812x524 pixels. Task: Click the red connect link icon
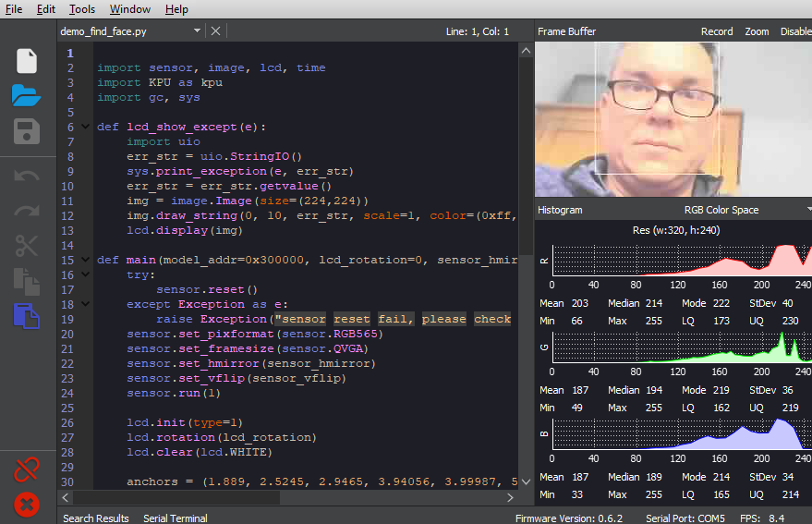(x=27, y=469)
